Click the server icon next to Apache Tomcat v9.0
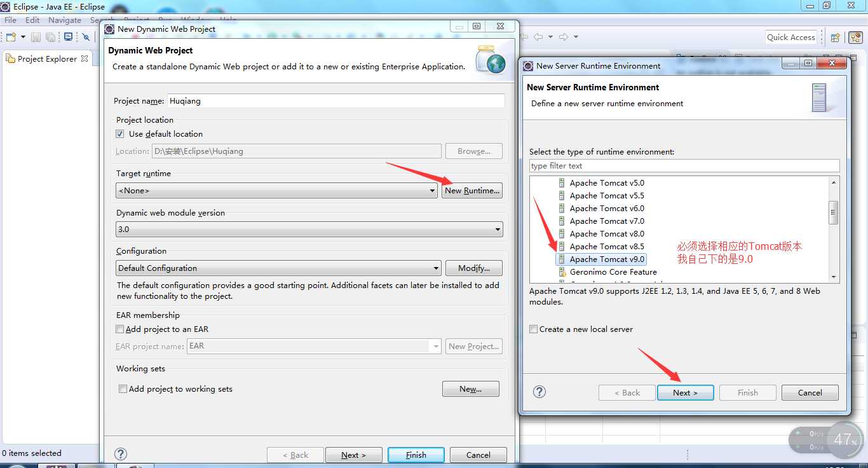This screenshot has width=868, height=468. (562, 259)
